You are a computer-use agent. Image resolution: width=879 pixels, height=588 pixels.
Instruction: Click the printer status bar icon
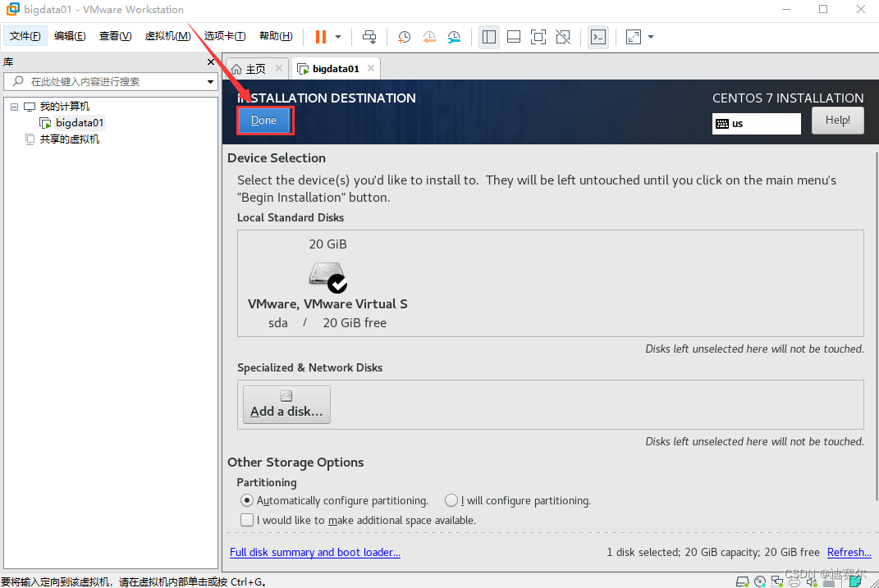(x=794, y=581)
